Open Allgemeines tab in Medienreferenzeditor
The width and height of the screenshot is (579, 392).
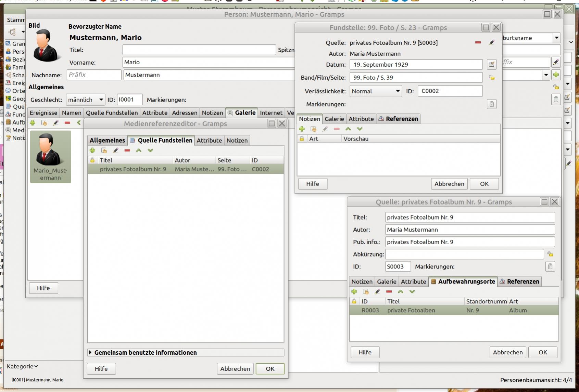point(107,141)
